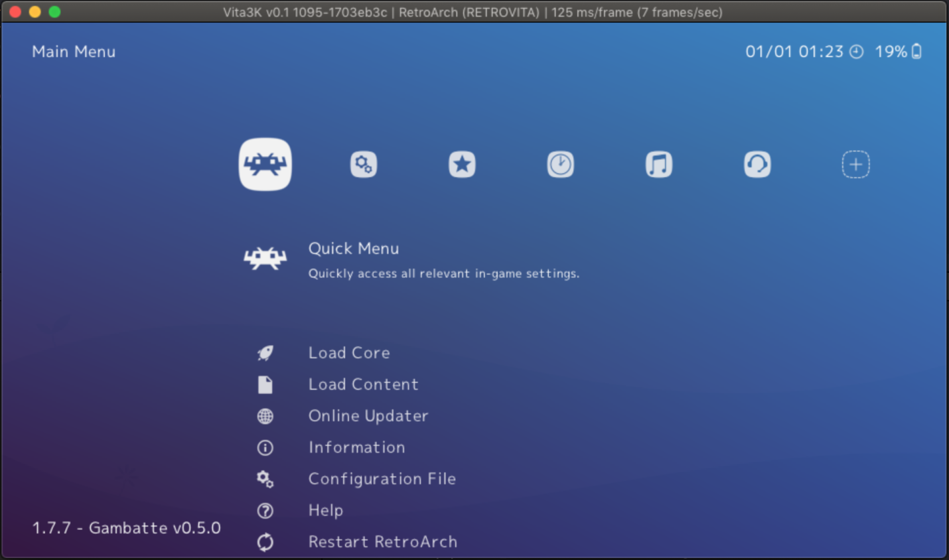Open the Music note tab icon
The height and width of the screenshot is (560, 949).
659,165
